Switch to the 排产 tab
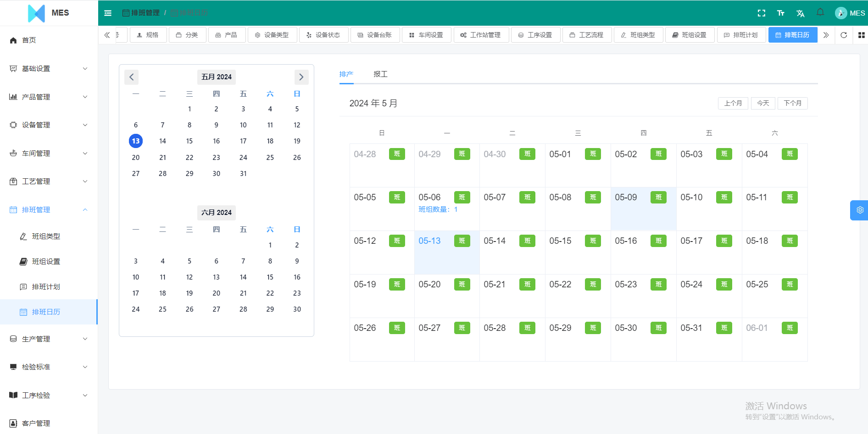The image size is (868, 434). (346, 74)
